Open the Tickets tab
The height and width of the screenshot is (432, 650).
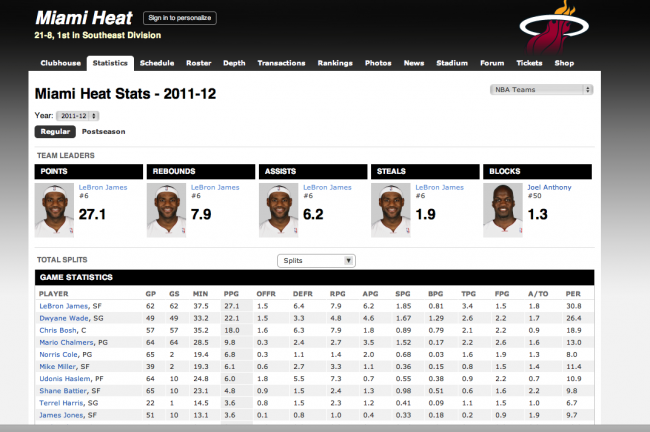click(529, 63)
